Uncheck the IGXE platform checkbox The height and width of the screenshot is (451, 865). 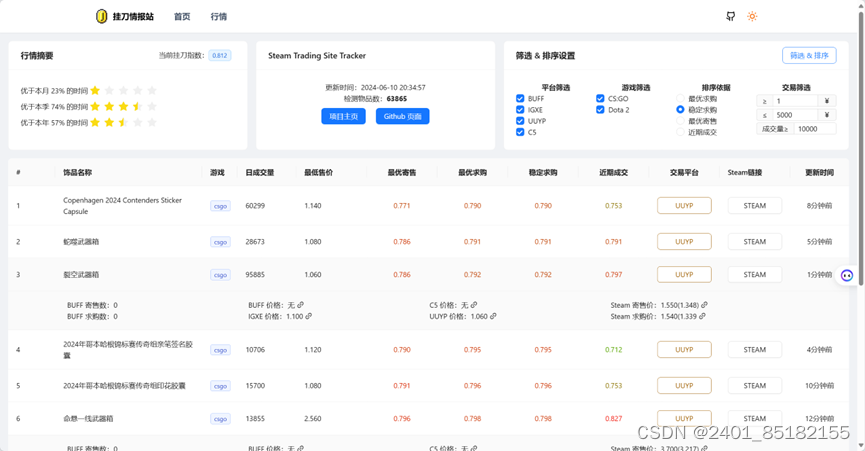point(520,110)
